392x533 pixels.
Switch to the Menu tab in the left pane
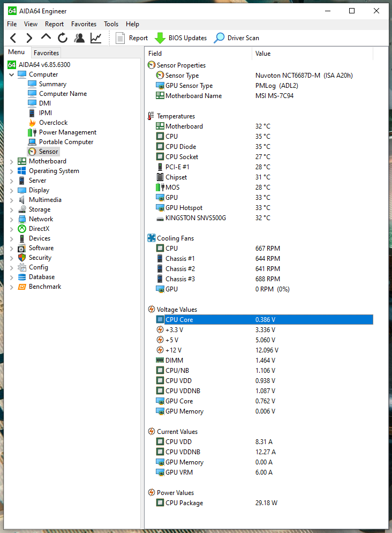tap(16, 52)
